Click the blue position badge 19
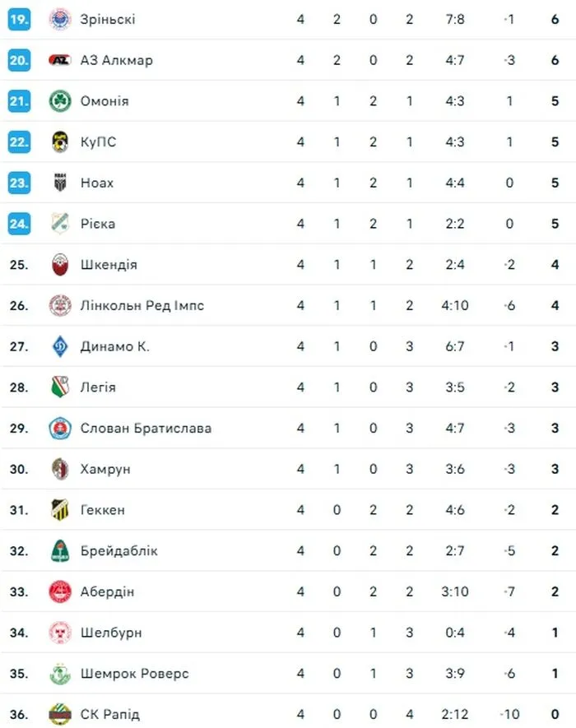Screen dimensions: 576x728 19,19
